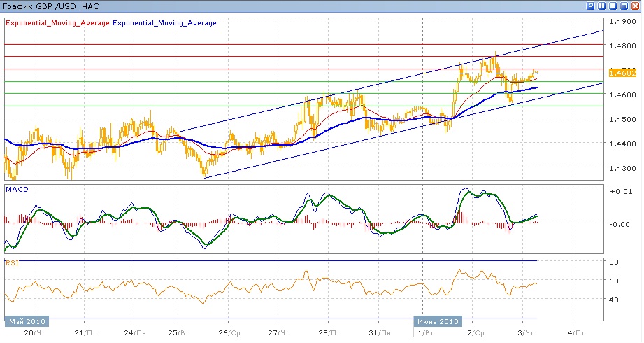Tile windows vertically using the two-column icon
The width and height of the screenshot is (644, 343).
[602, 6]
